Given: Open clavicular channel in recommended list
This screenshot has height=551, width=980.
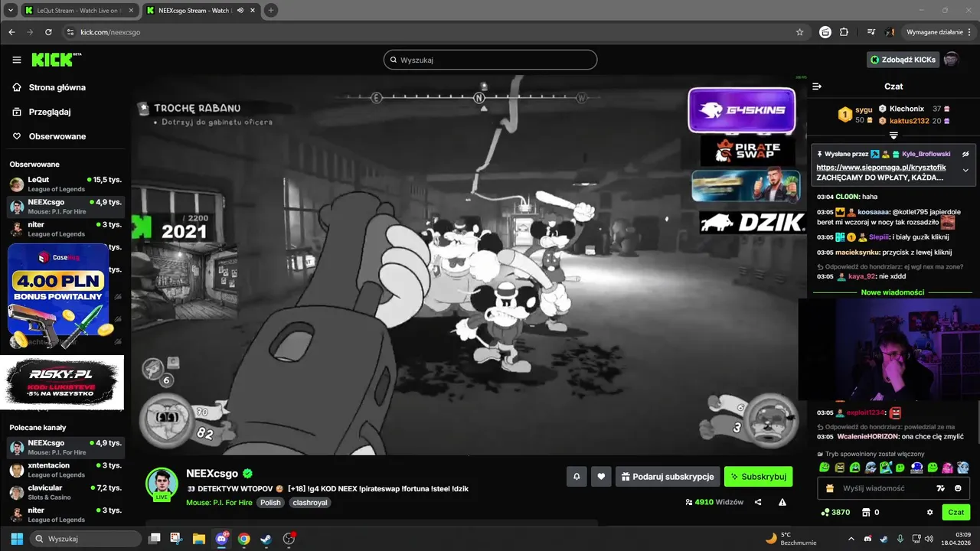Looking at the screenshot, I should pos(65,492).
